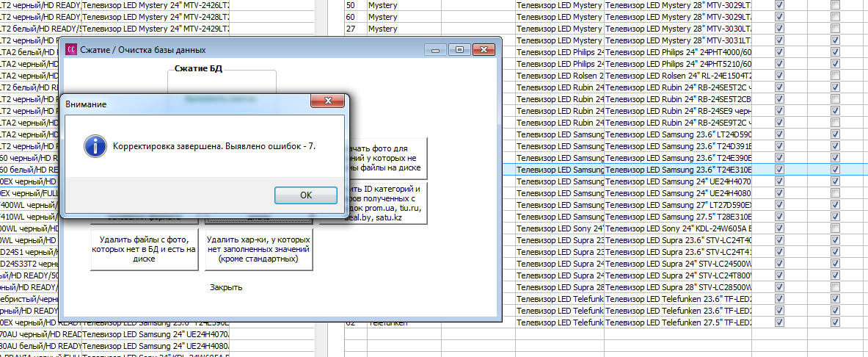
Task: Select cell Телевизор LED Samsung 23.6" T24D391
Action: [678, 145]
